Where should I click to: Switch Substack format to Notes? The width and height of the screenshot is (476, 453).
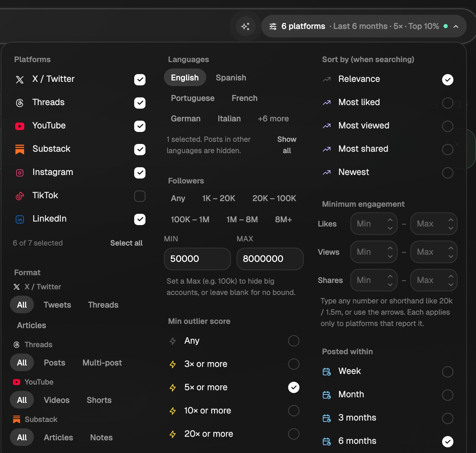point(101,437)
